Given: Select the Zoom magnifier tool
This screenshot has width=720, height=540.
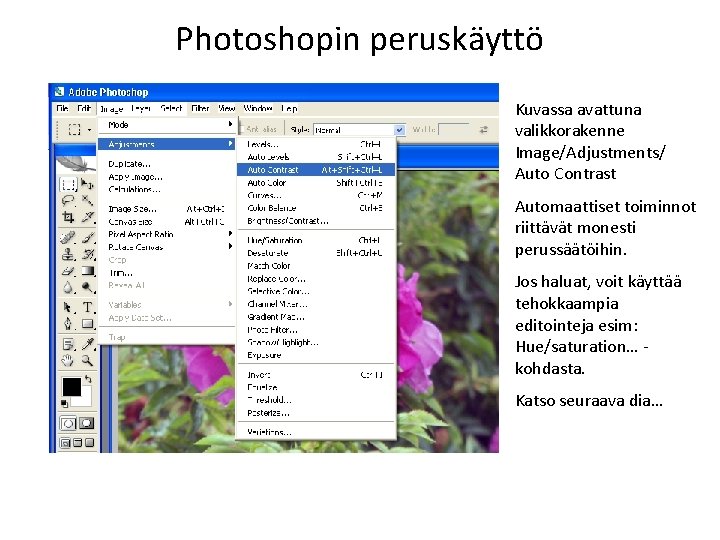Looking at the screenshot, I should [x=87, y=360].
